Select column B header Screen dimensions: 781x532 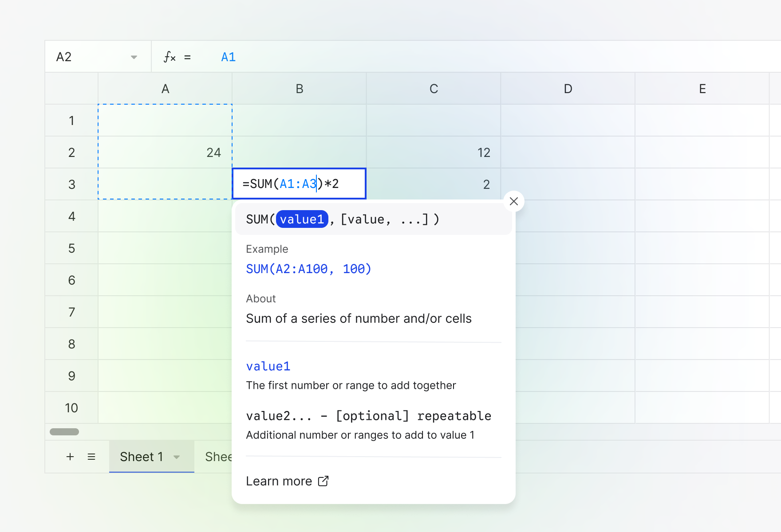tap(300, 89)
